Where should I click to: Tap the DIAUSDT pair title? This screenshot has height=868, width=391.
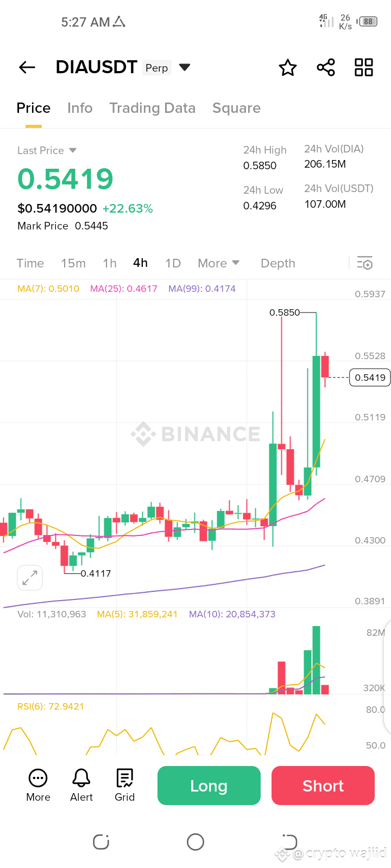point(97,67)
